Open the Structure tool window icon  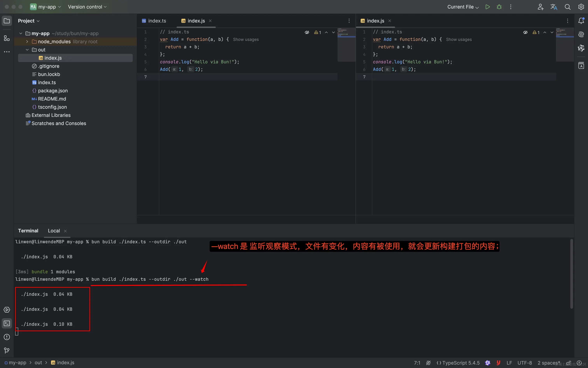click(x=7, y=38)
